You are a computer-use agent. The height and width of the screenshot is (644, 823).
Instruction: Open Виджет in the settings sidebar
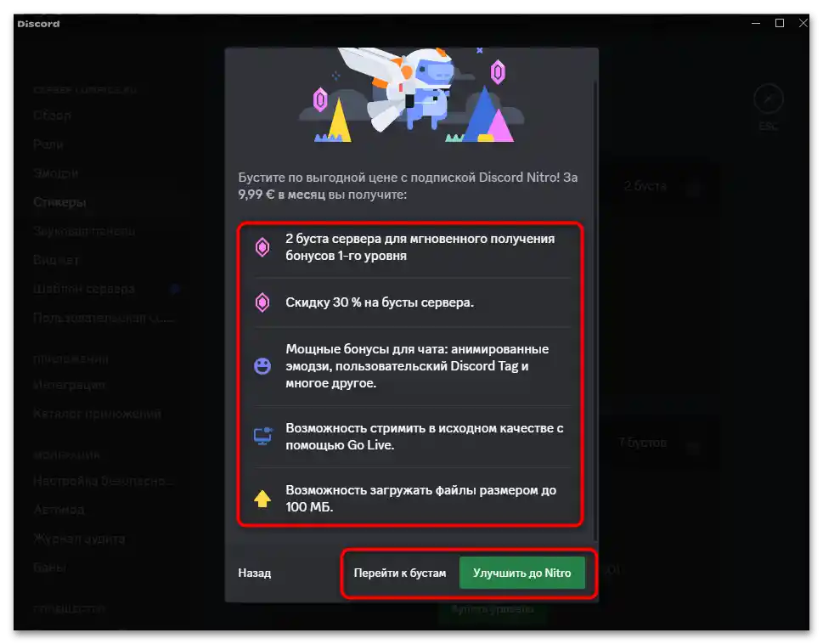(x=56, y=260)
